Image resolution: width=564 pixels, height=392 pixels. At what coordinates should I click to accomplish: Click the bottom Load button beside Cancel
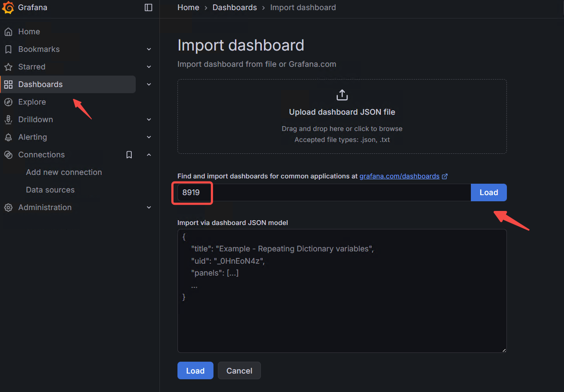coord(195,370)
